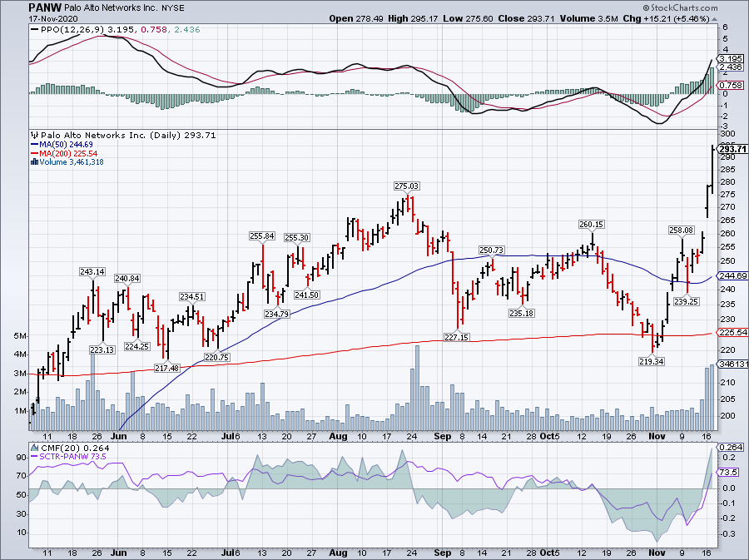
Task: Click the 300 price axis label
Action: 728,133
